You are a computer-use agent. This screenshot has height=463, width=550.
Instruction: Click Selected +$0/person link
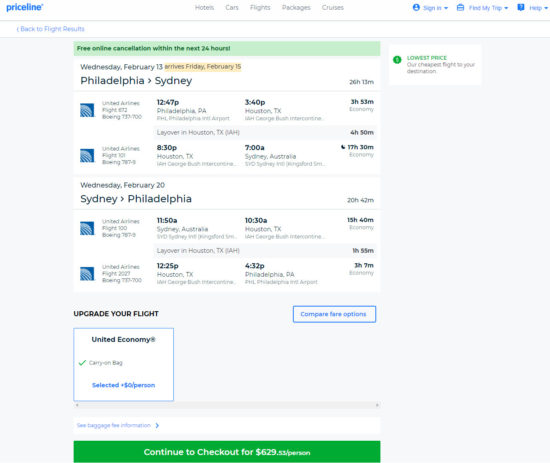pos(123,385)
